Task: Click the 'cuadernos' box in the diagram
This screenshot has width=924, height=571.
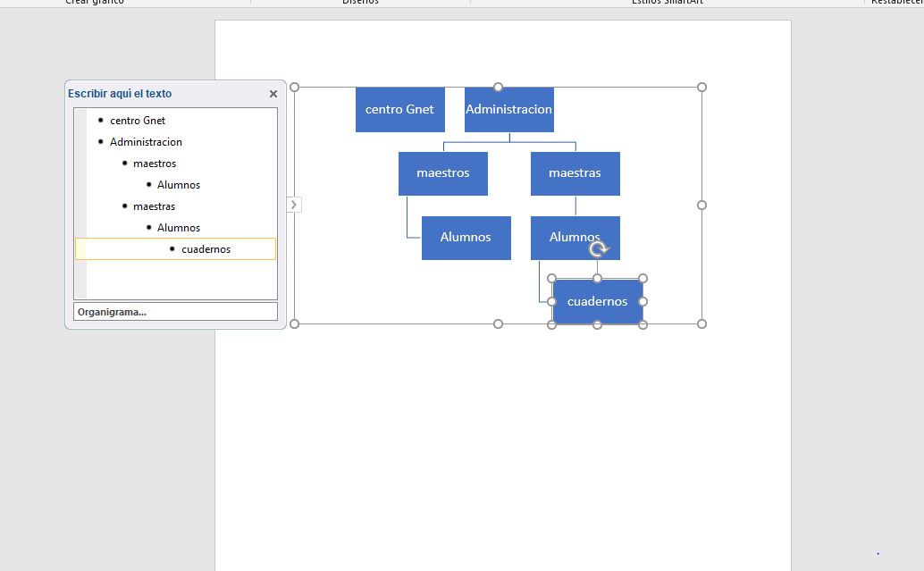Action: pyautogui.click(x=597, y=302)
